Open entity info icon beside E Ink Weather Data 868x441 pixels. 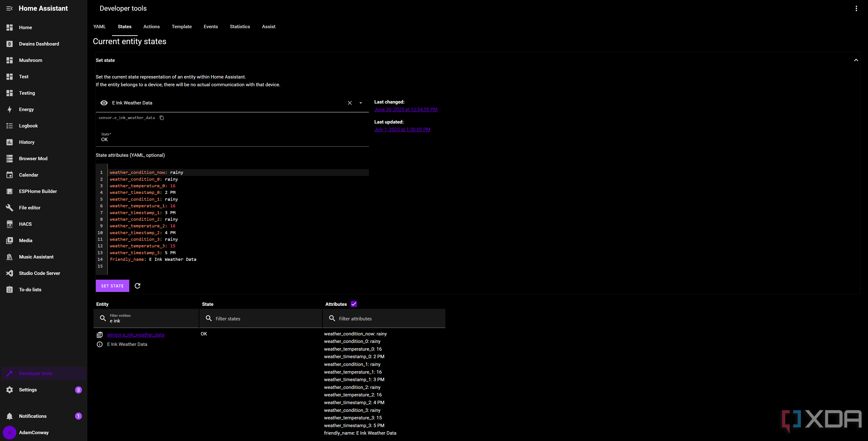(100, 344)
